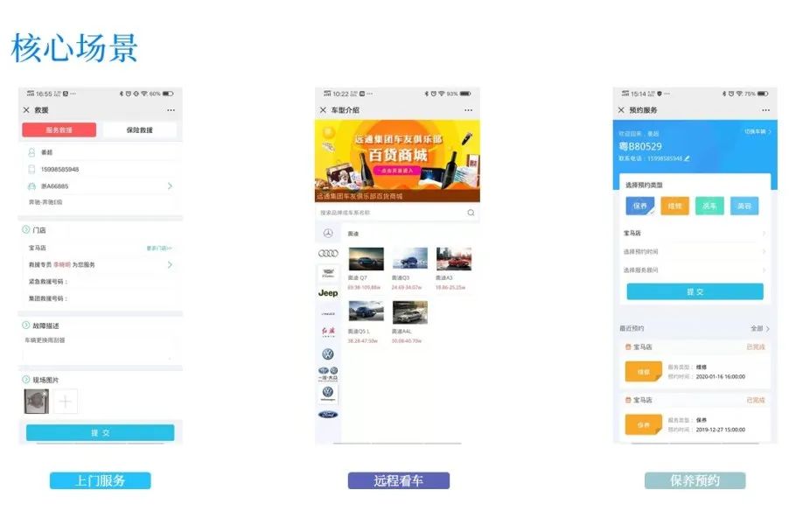The width and height of the screenshot is (796, 532).
Task: Close the 预约服务 page with X icon
Action: 621,110
